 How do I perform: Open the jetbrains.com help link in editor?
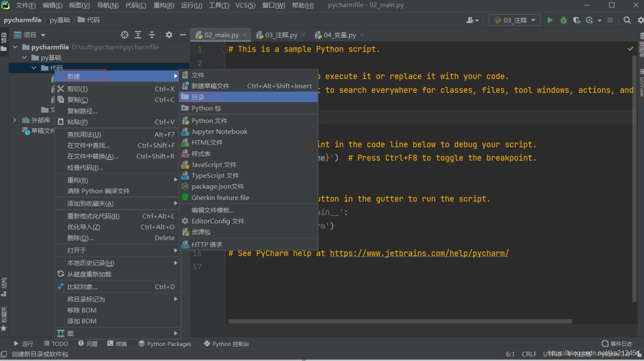click(419, 253)
